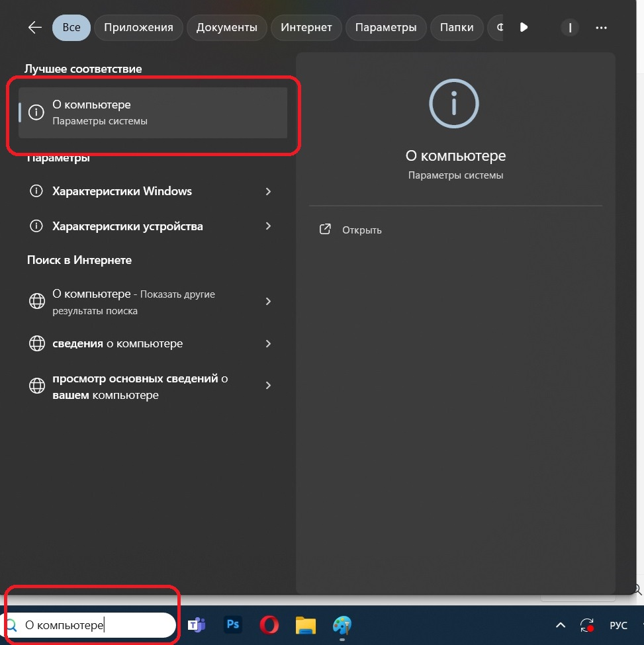Expand the Характеристики Windows result chevron
Screen dimensions: 644x645
(268, 191)
